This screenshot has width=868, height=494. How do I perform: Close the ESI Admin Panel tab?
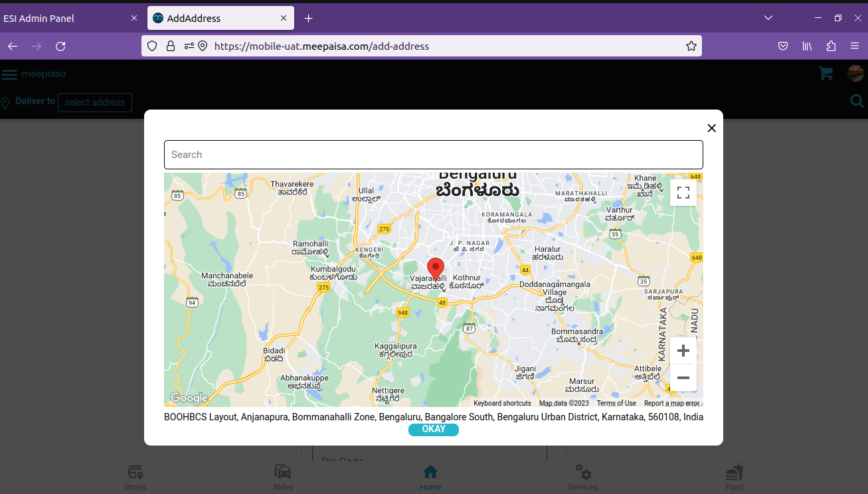(133, 19)
